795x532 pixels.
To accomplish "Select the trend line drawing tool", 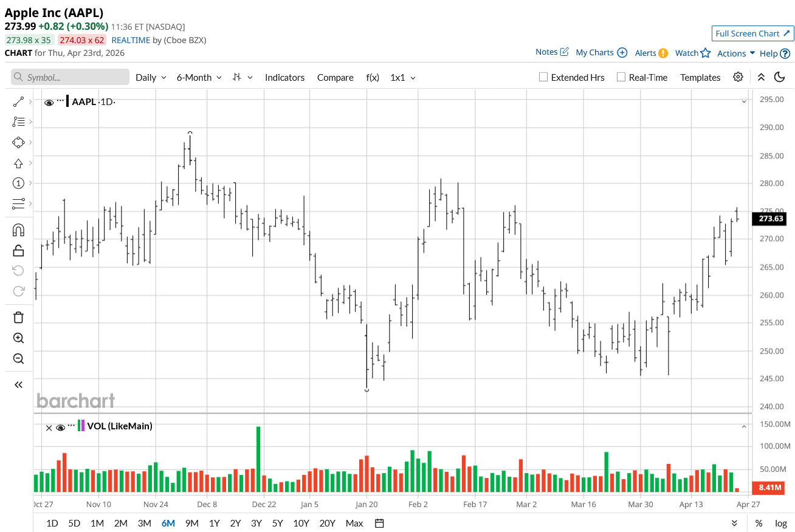I will 18,101.
